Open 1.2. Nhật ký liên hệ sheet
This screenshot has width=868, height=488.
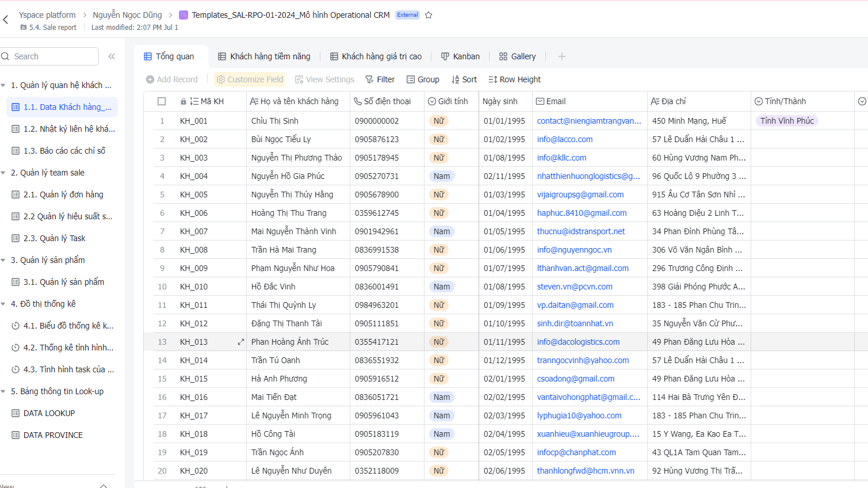point(62,129)
